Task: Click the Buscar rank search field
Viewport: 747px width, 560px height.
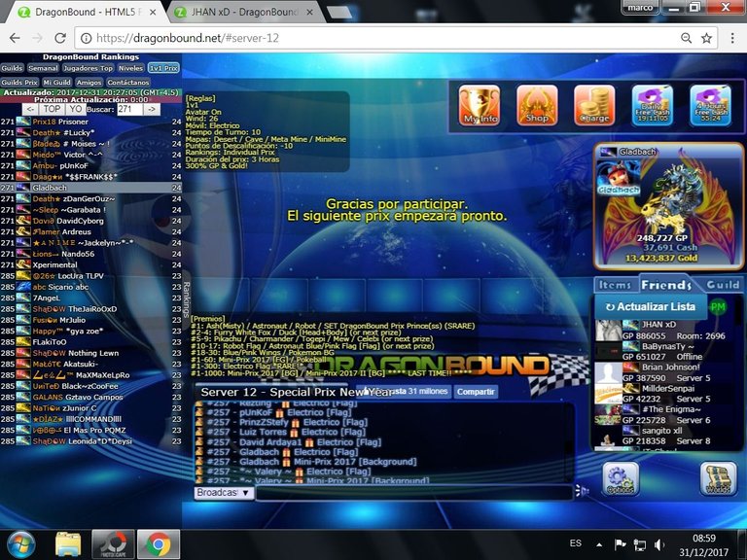Action: (x=130, y=109)
